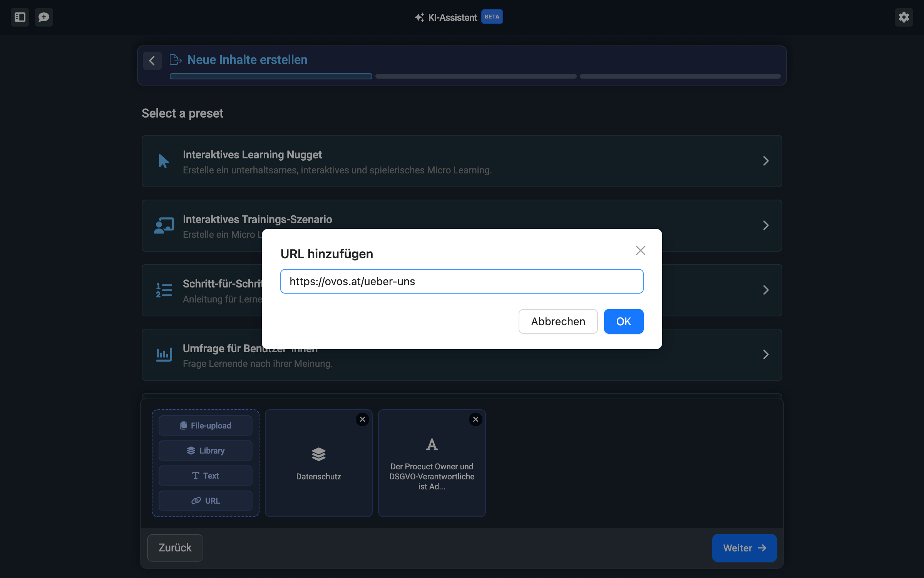924x578 pixels.
Task: Remove the Der Product Owner text card
Action: (475, 419)
